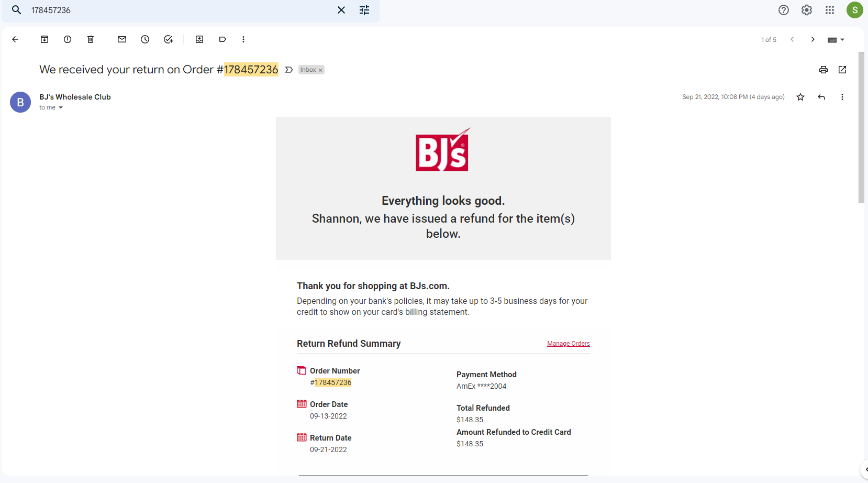Viewport: 868px width, 483px height.
Task: Go back to search results arrow
Action: tap(15, 39)
